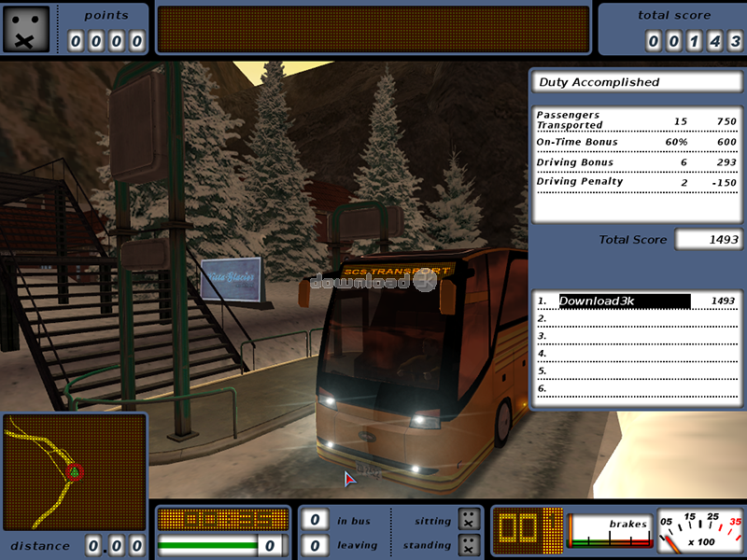The width and height of the screenshot is (747, 560).
Task: Click the points LED counter
Action: point(106,42)
